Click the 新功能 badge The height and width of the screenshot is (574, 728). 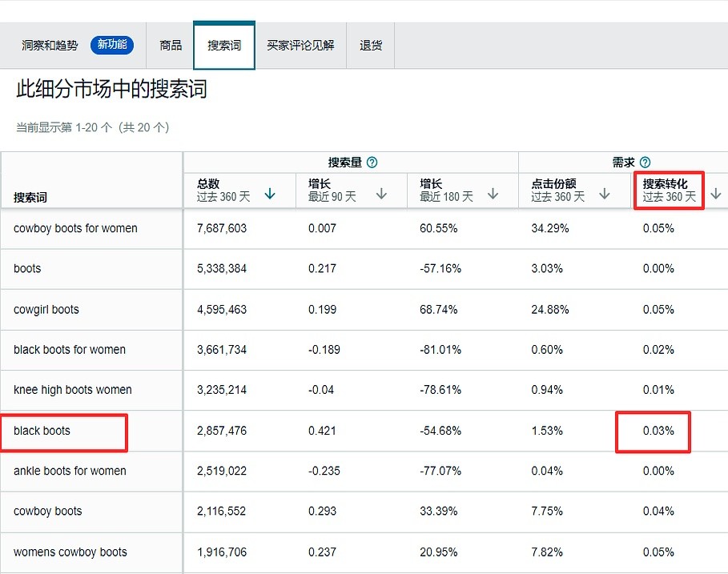coord(112,45)
